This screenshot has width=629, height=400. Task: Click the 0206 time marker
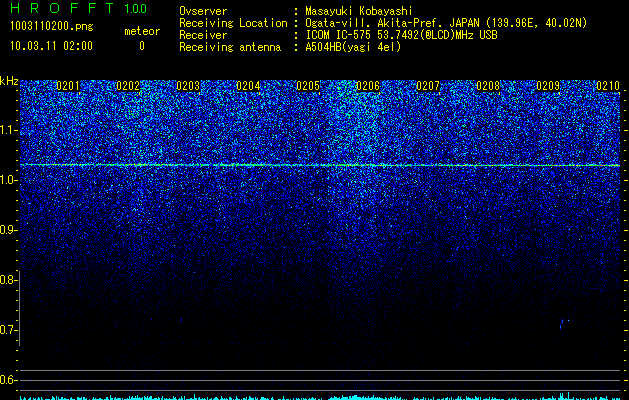click(x=368, y=86)
